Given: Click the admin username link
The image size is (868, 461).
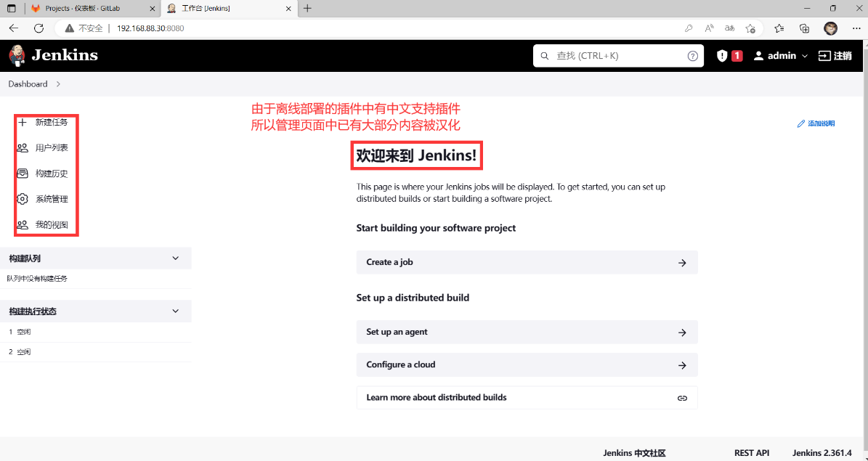Looking at the screenshot, I should tap(782, 56).
